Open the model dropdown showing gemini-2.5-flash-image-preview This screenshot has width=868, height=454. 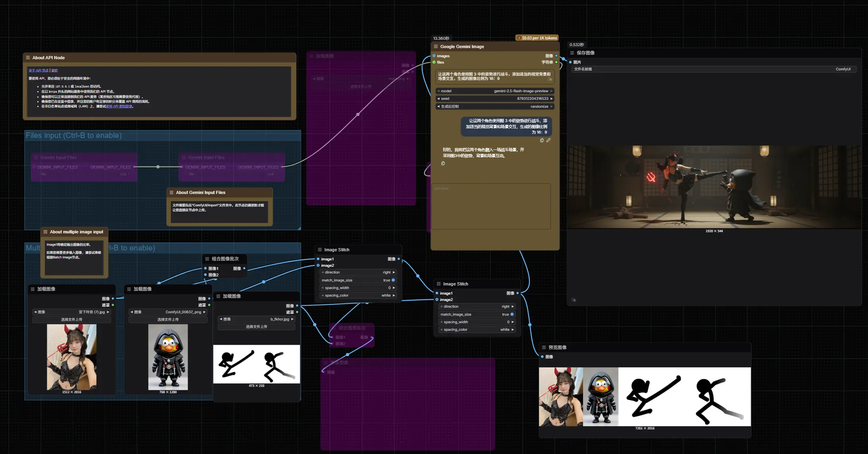point(495,91)
